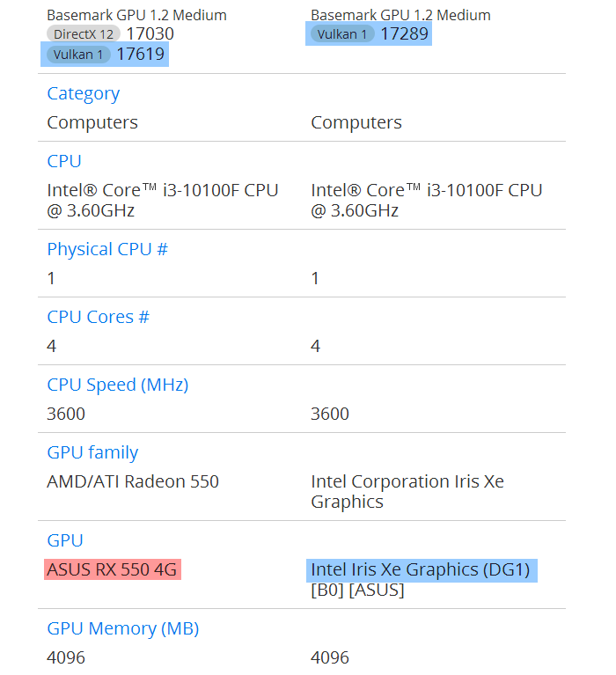Click the AMD/ATI Radeon 550 text
The width and height of the screenshot is (616, 675).
pyautogui.click(x=133, y=481)
